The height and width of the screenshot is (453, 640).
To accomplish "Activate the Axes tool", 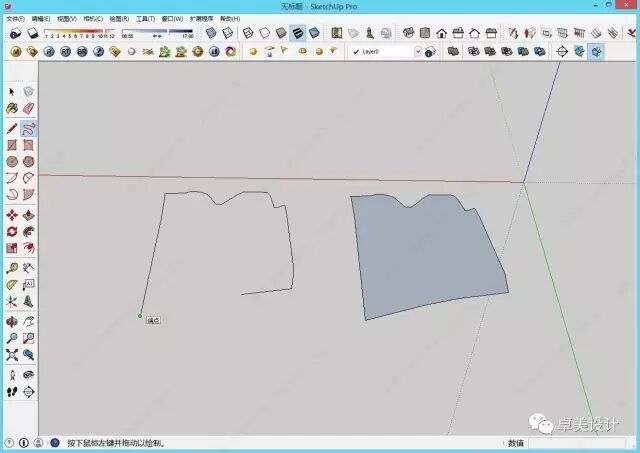I will 12,302.
